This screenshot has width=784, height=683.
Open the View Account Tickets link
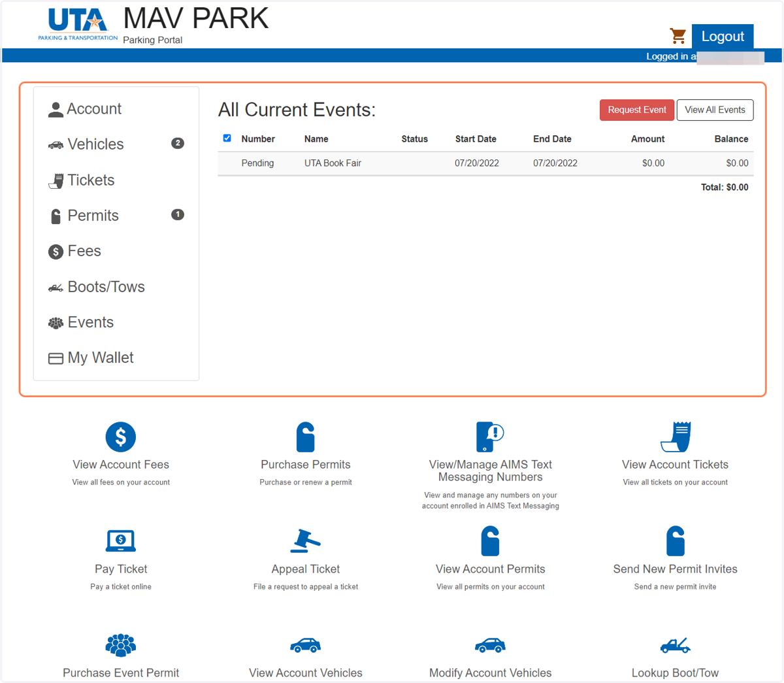676,465
